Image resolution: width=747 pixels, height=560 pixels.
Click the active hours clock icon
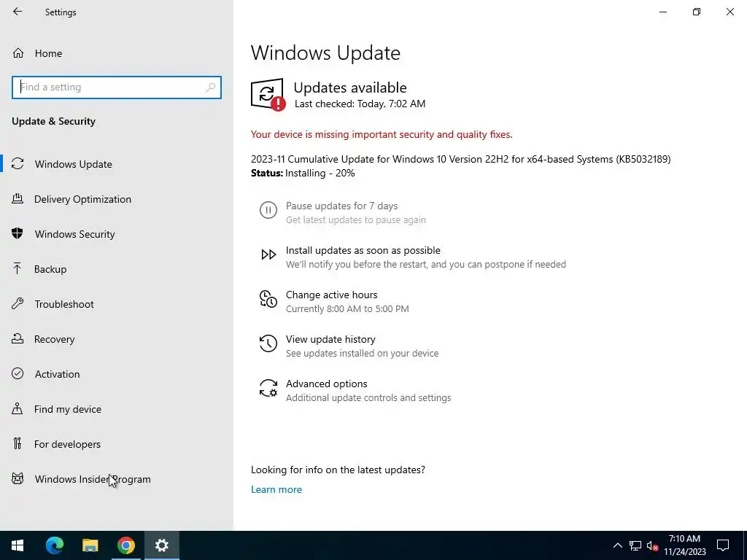point(268,299)
